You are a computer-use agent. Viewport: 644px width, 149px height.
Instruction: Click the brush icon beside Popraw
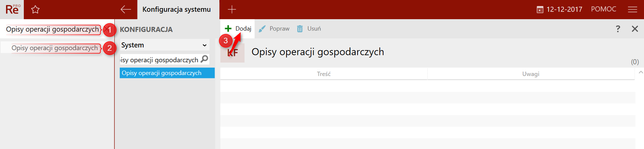(262, 29)
